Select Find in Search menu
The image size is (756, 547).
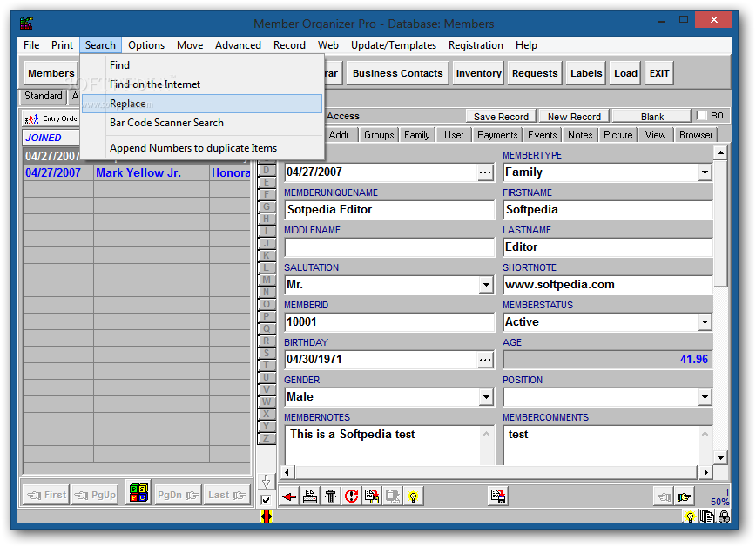[202, 65]
